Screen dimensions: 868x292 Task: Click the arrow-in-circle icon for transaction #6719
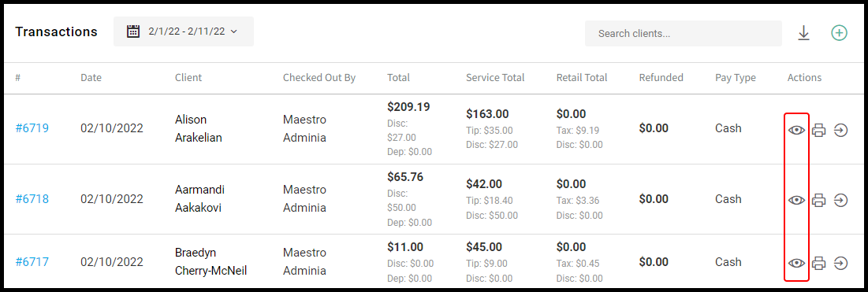pyautogui.click(x=841, y=131)
